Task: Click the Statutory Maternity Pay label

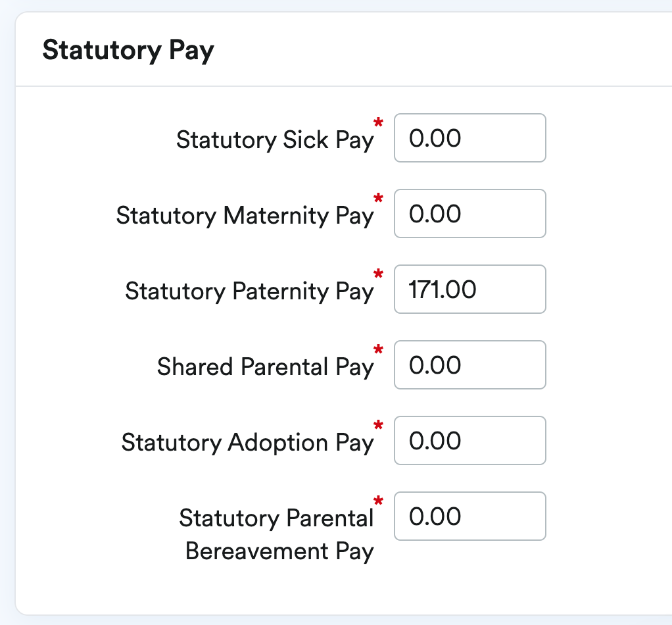Action: 245,215
